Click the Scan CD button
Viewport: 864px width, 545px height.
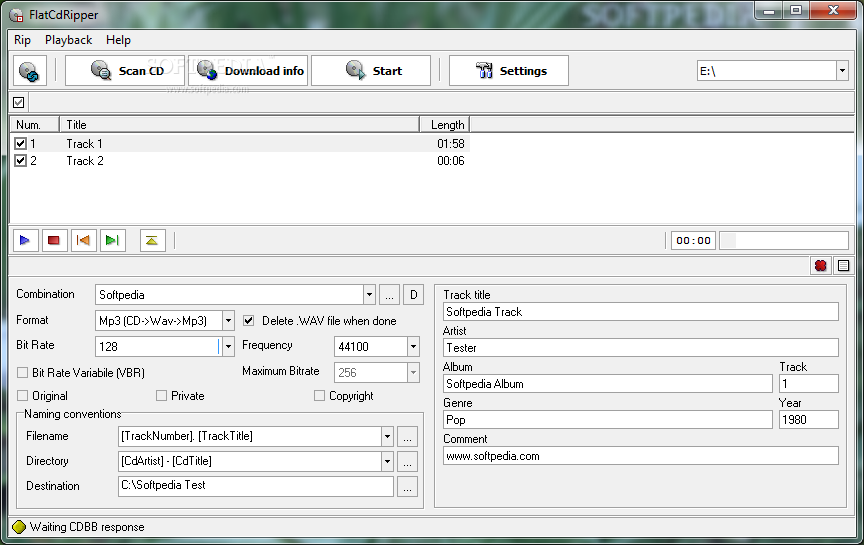[x=125, y=71]
